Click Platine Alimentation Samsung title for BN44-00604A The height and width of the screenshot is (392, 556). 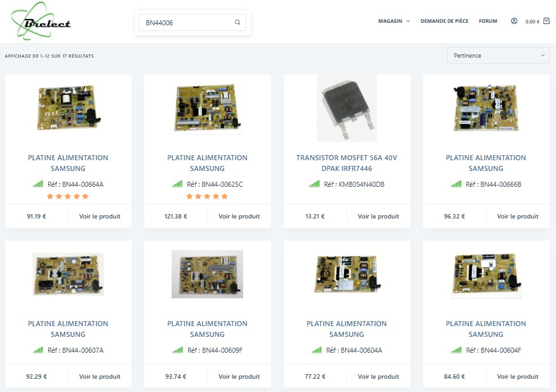pyautogui.click(x=347, y=329)
